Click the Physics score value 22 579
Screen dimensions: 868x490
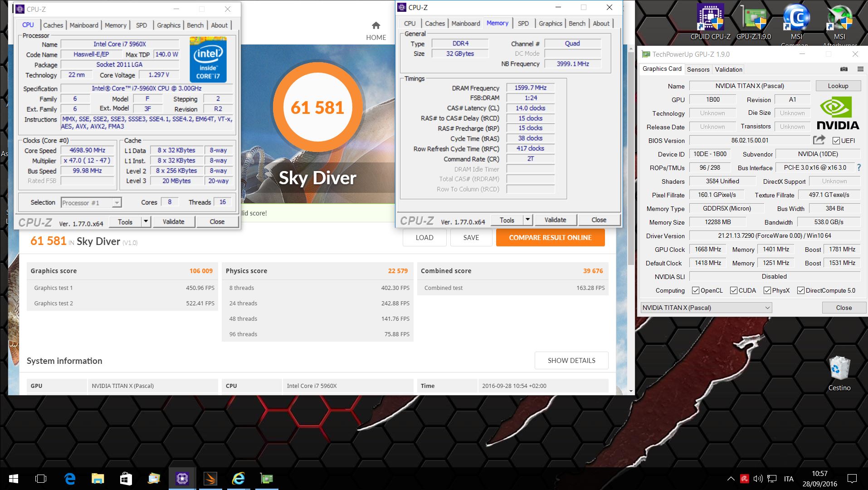click(398, 271)
